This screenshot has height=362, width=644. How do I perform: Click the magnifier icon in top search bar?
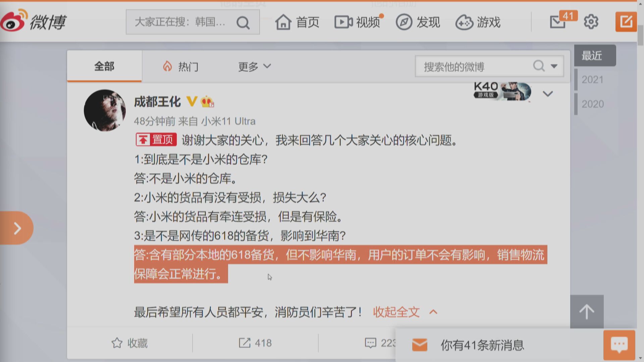pyautogui.click(x=243, y=23)
